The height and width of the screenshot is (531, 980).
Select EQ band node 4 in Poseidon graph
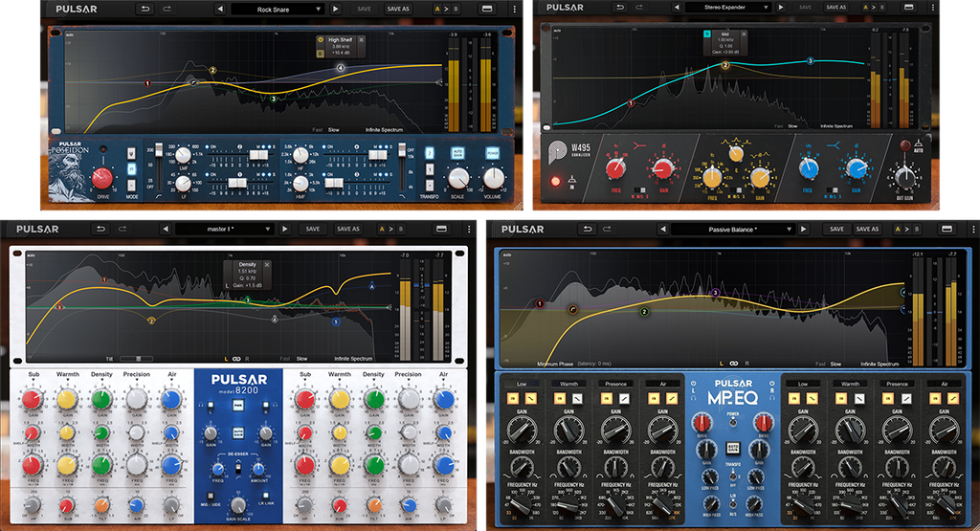tap(340, 69)
